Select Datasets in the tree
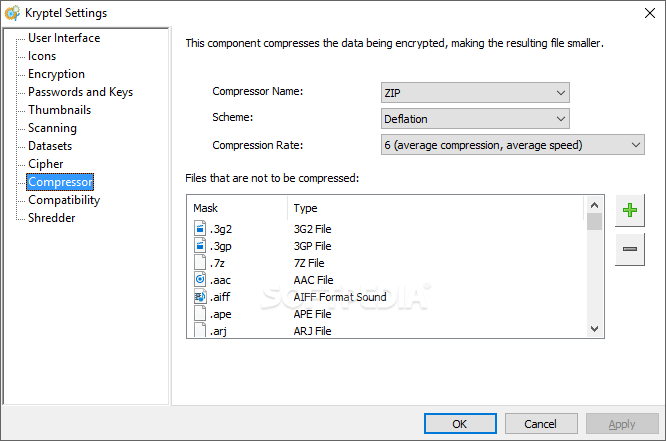Screen dimensions: 666x441 [x=50, y=146]
